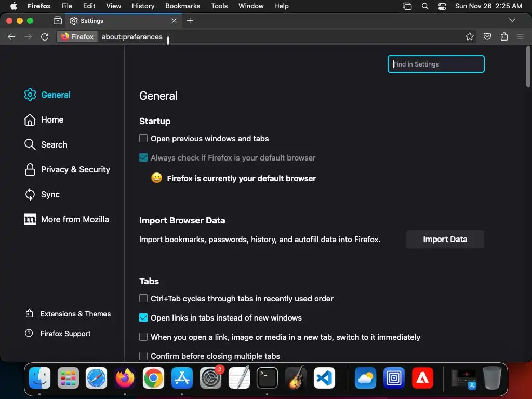The height and width of the screenshot is (399, 532).
Task: Open Control Center in menu bar
Action: [442, 6]
